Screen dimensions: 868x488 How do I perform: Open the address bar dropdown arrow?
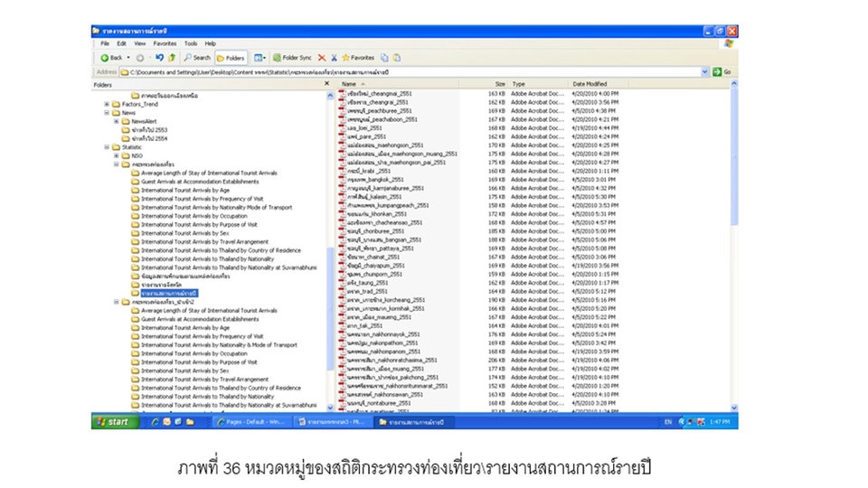pyautogui.click(x=704, y=72)
